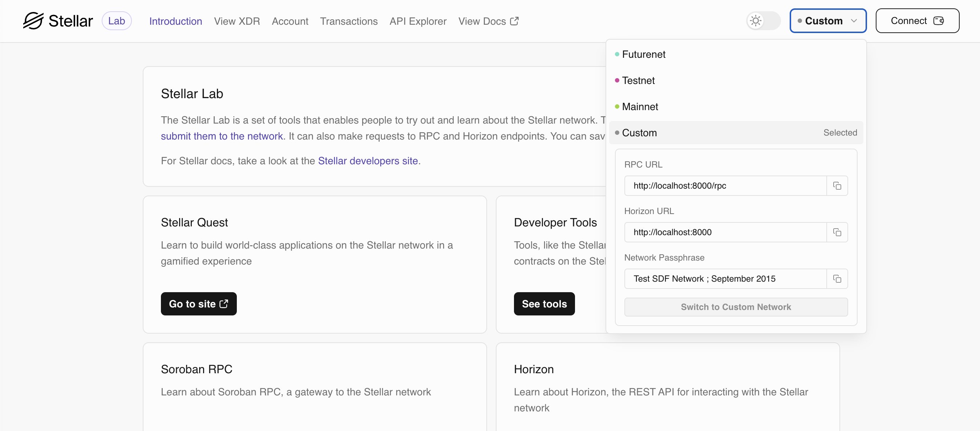Viewport: 980px width, 431px height.
Task: Select the Custom network option
Action: pyautogui.click(x=638, y=132)
